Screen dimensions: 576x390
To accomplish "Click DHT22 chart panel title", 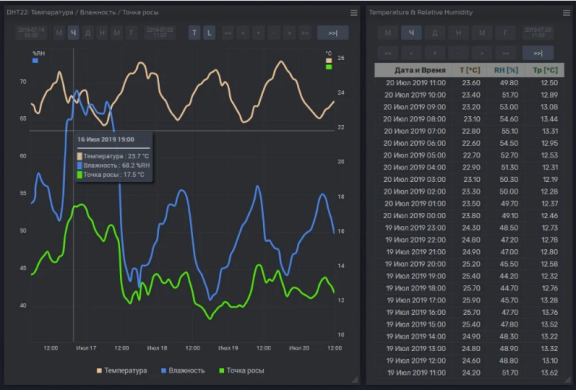I will coord(82,12).
